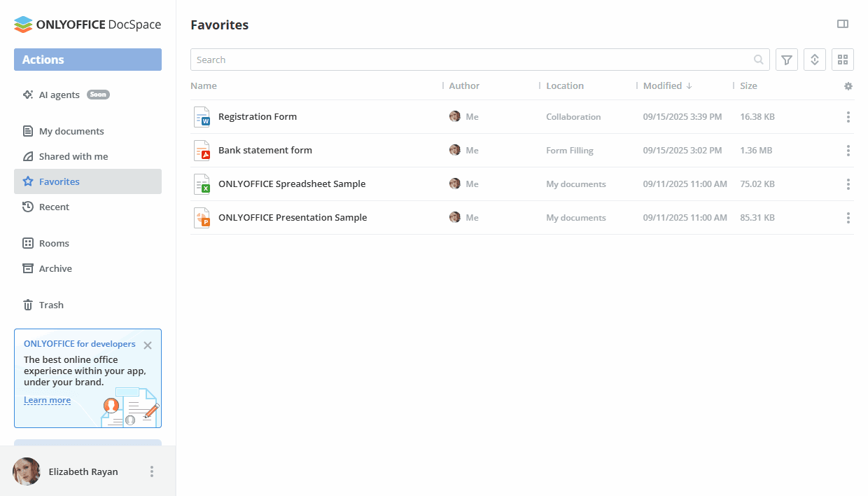
Task: Open My documents from sidebar
Action: tap(72, 131)
